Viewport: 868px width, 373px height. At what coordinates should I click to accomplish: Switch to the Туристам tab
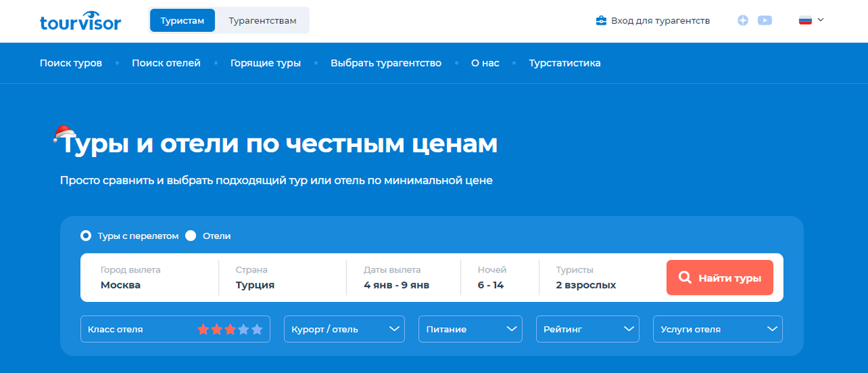182,20
